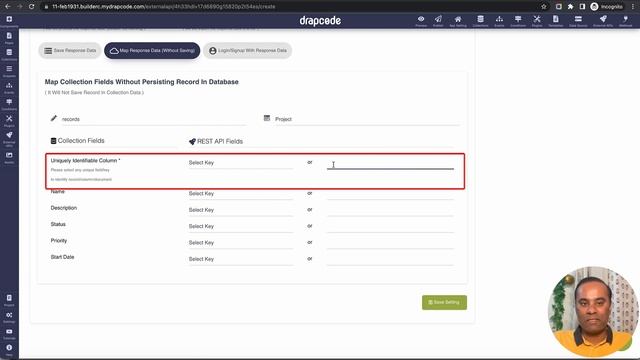Focus custom key input for Priority row
The height and width of the screenshot is (360, 640).
click(390, 243)
